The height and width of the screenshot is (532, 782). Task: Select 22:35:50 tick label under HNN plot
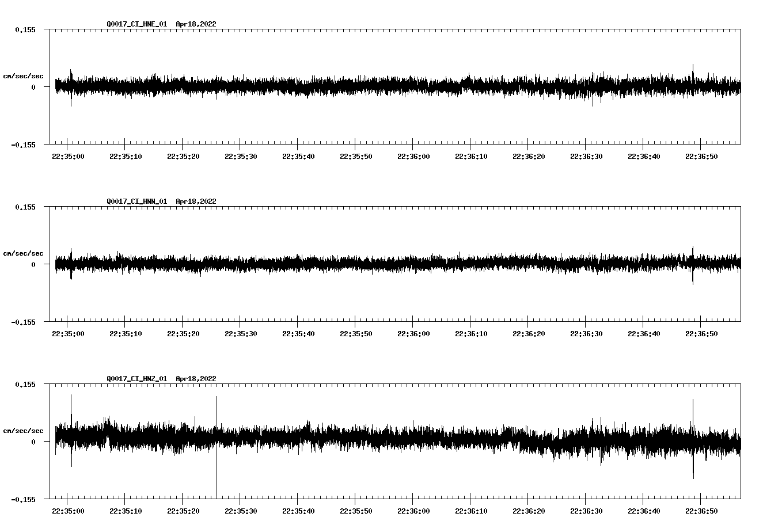click(356, 333)
